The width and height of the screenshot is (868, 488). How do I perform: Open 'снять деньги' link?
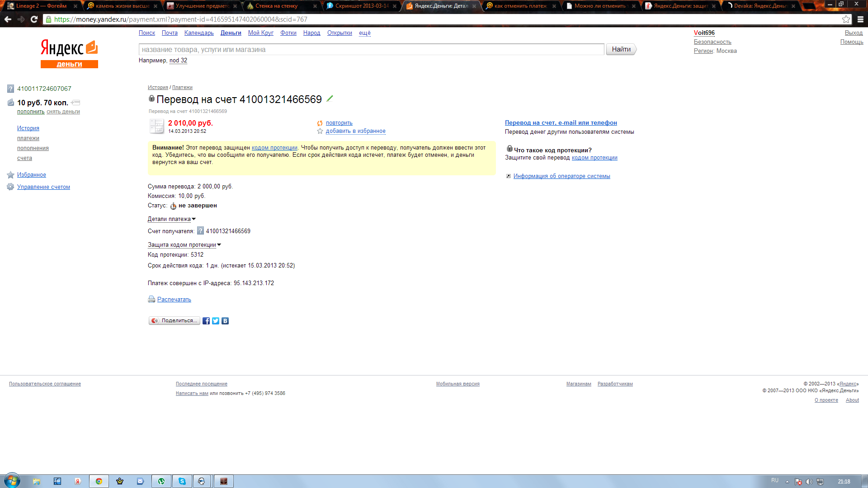(63, 112)
